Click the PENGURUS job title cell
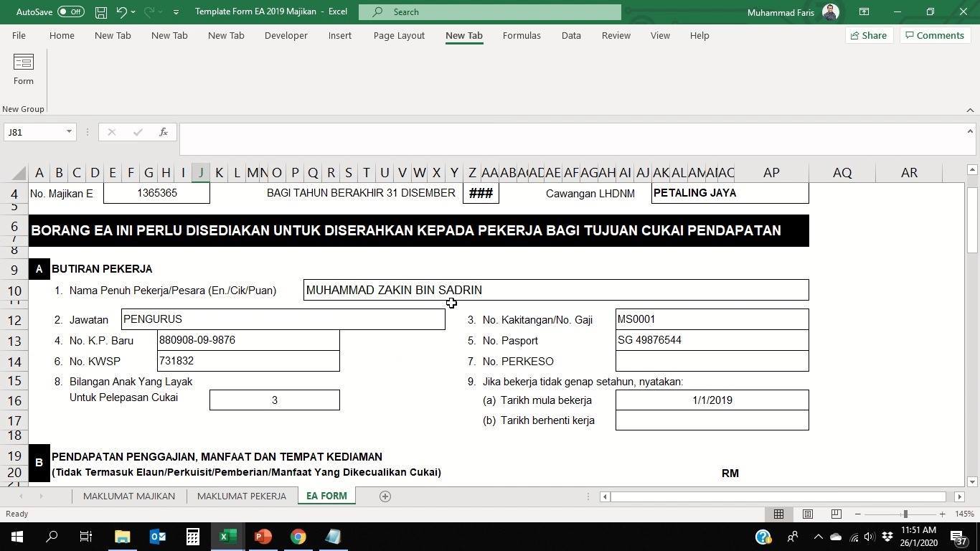 coord(283,319)
